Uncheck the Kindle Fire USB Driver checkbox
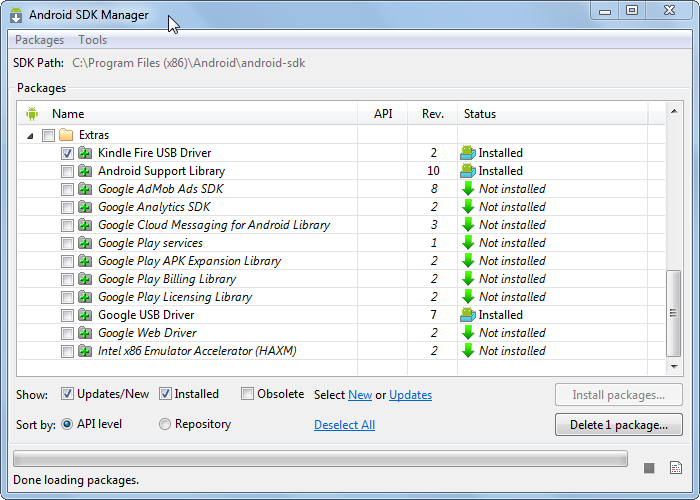The image size is (700, 500). tap(67, 153)
